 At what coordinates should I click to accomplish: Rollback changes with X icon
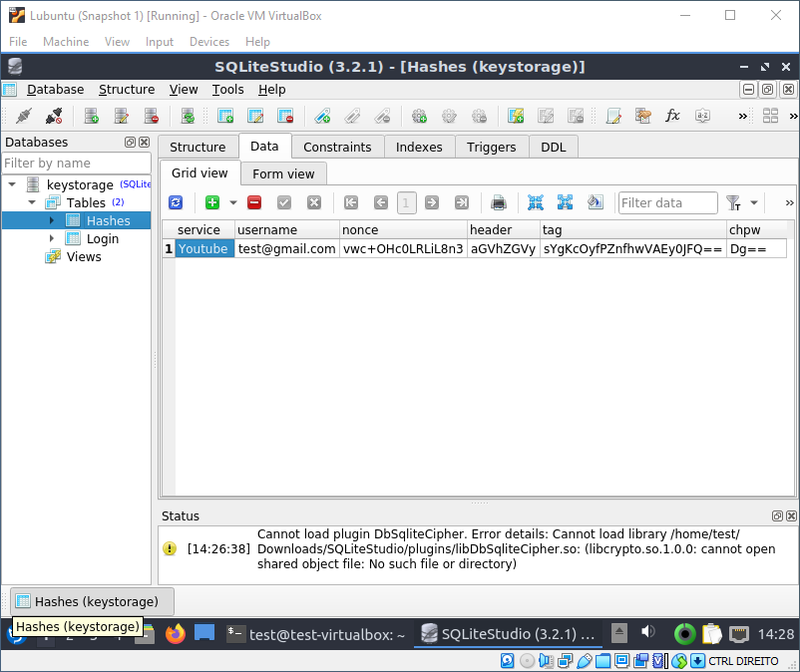click(314, 203)
